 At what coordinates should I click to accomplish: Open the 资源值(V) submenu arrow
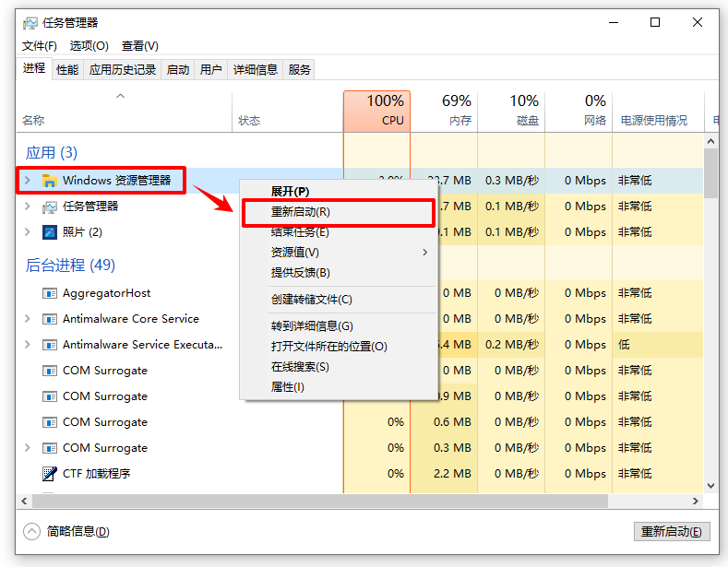(x=424, y=253)
